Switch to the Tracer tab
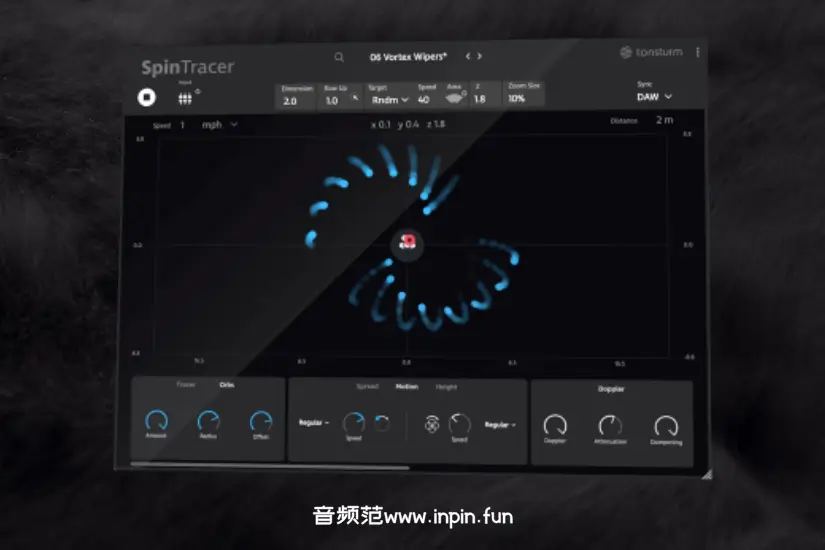 coord(186,385)
